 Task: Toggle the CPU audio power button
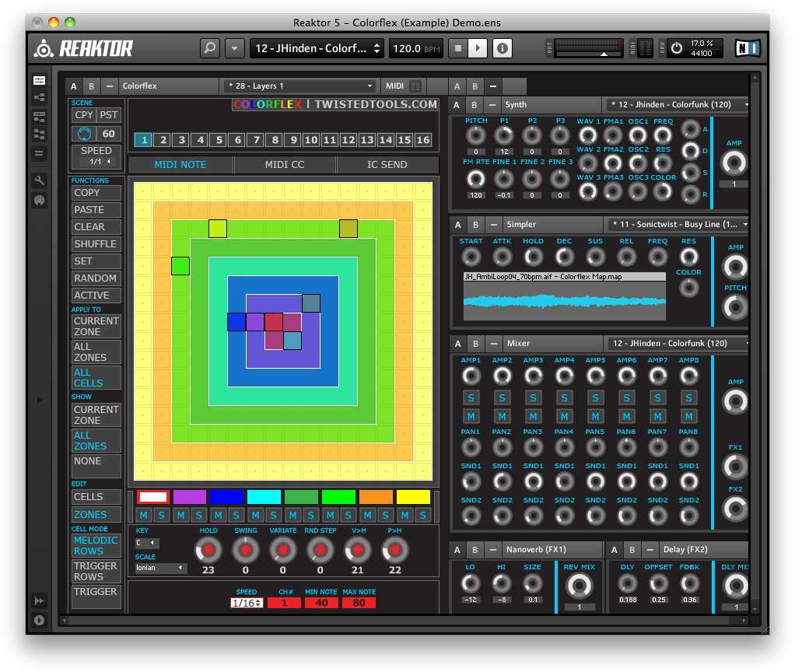tap(676, 48)
